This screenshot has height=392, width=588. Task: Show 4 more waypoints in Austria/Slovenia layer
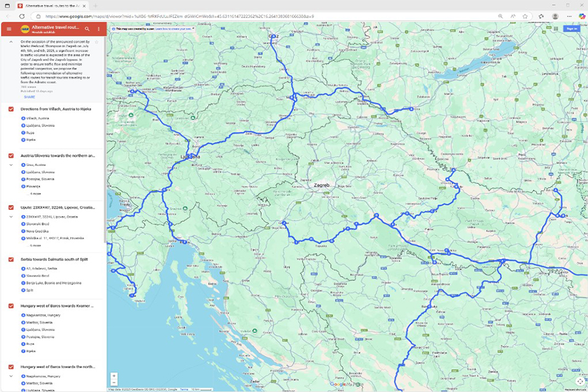35,194
